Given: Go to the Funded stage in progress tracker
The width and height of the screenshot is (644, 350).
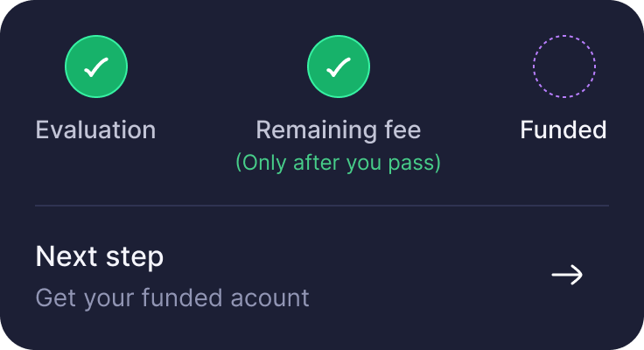Looking at the screenshot, I should coord(564,66).
